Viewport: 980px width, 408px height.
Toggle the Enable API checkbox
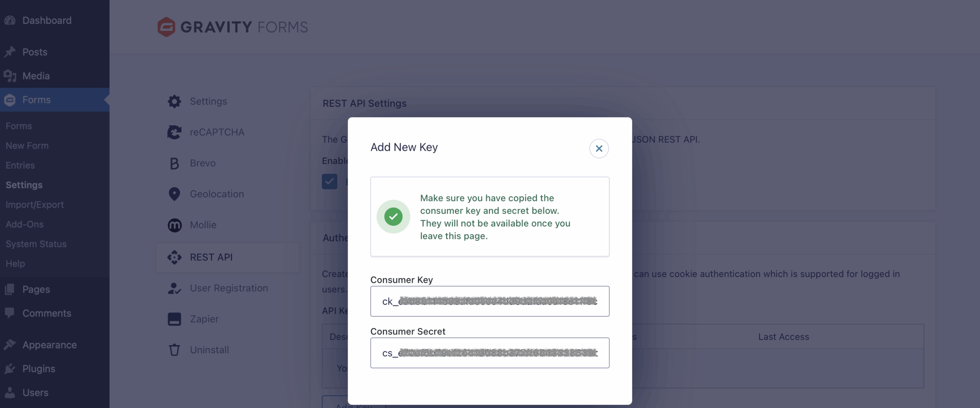tap(329, 181)
